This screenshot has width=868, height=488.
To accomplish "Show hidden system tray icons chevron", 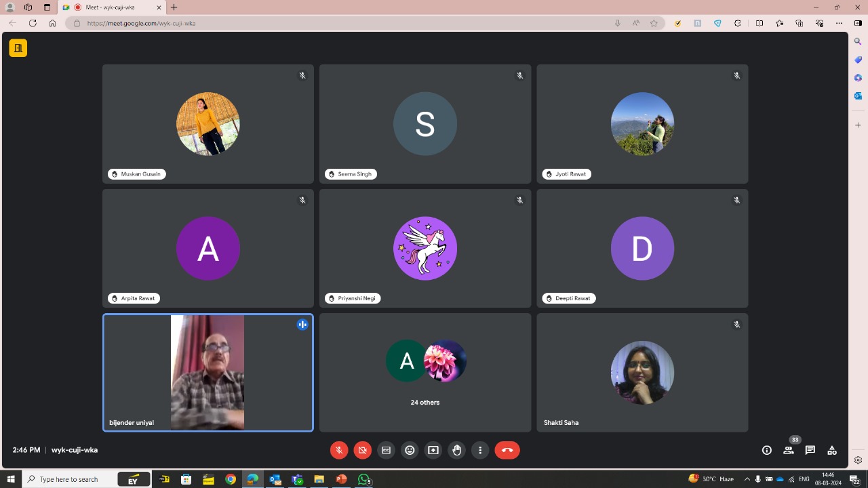I will coord(747,479).
